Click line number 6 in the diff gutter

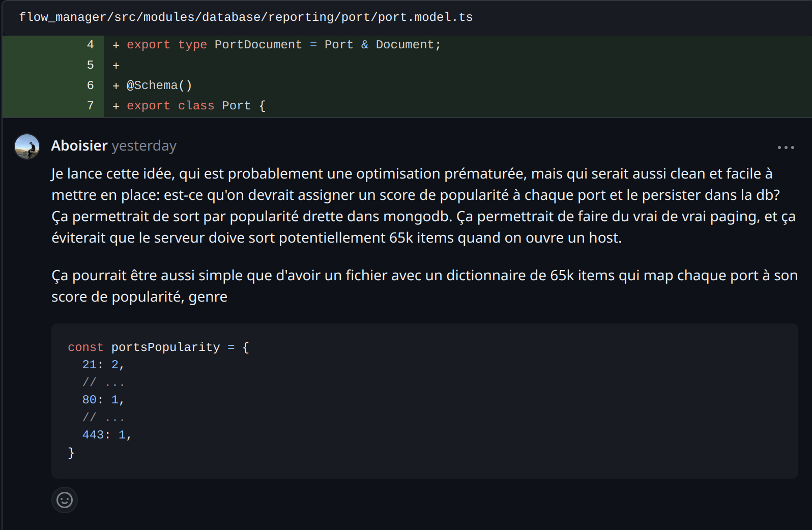90,85
